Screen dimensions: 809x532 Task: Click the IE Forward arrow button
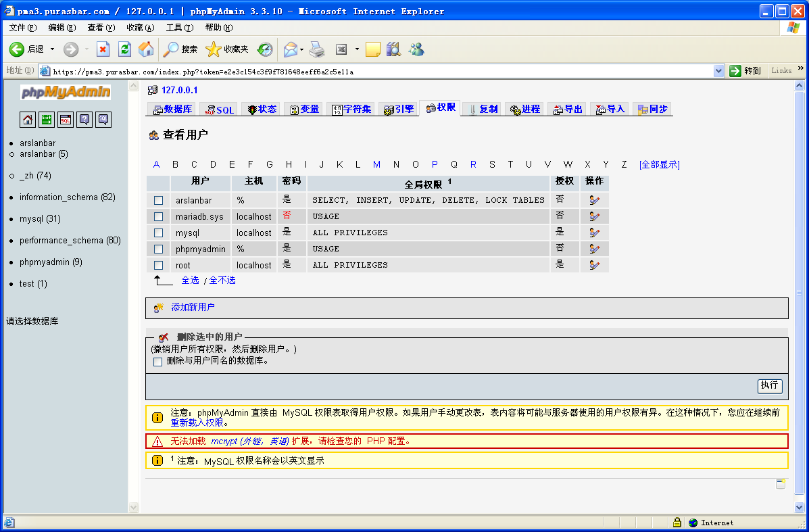71,49
